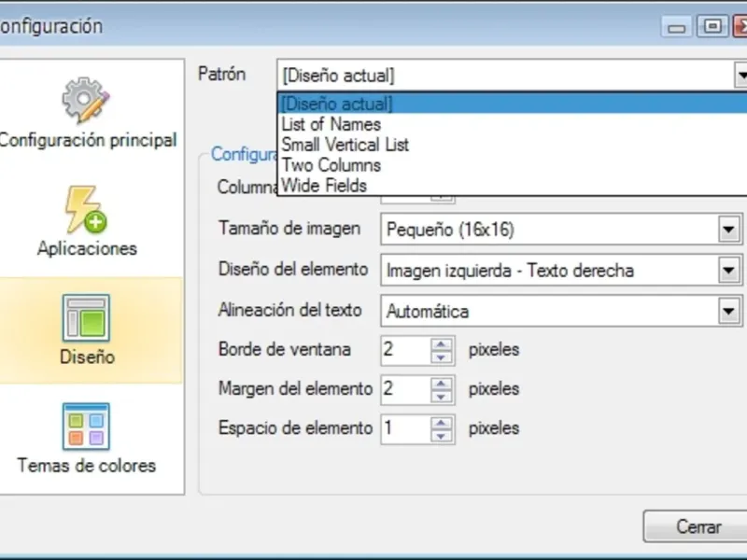
Task: Collapse the Patrón combo box arrow
Action: point(740,75)
